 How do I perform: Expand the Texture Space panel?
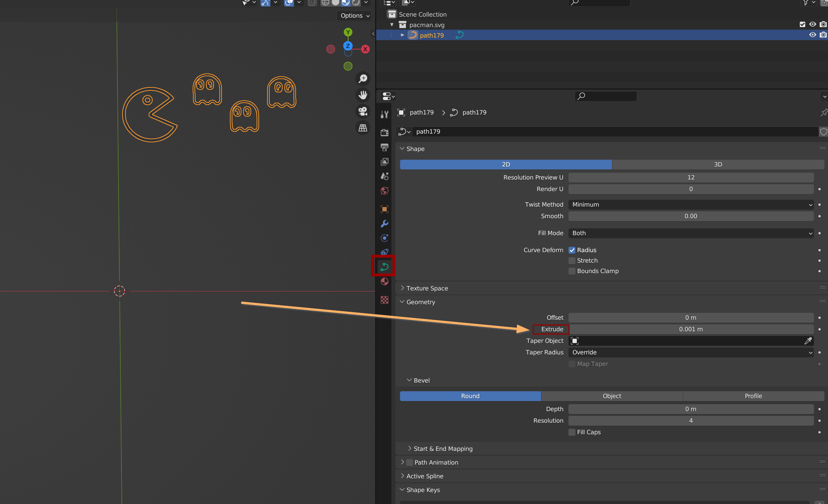tap(426, 288)
